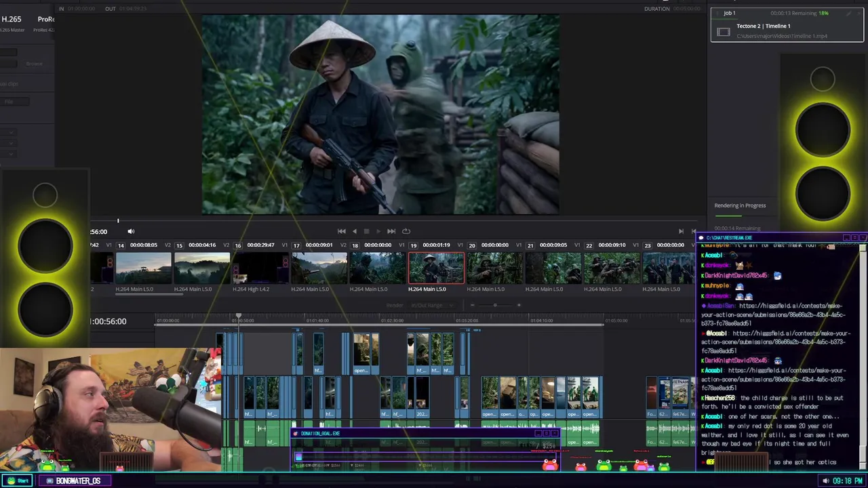The width and height of the screenshot is (868, 488).
Task: Select the Job 1 render queue entry
Action: 787,24
